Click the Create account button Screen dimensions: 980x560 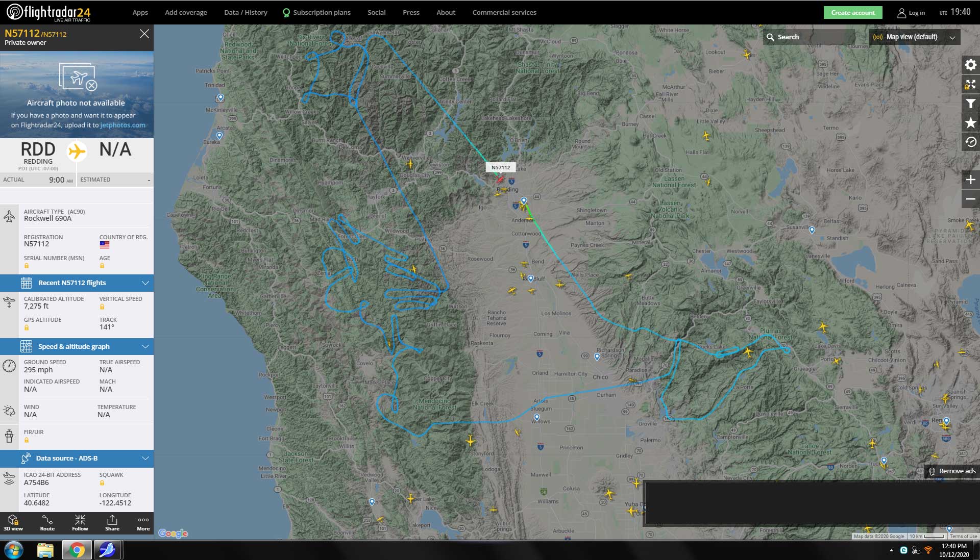point(852,12)
